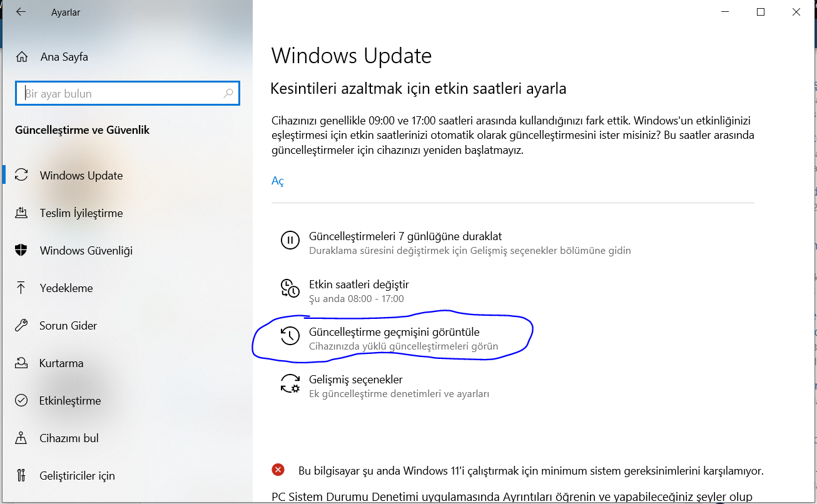Click the pause icon for Güncelleştirmeleri duraklat

pyautogui.click(x=290, y=240)
